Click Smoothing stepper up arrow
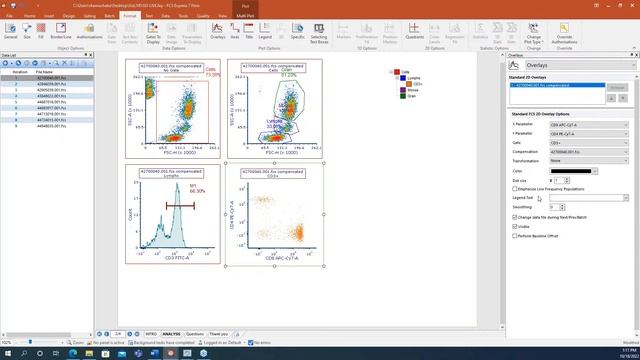640x360 pixels. point(562,206)
